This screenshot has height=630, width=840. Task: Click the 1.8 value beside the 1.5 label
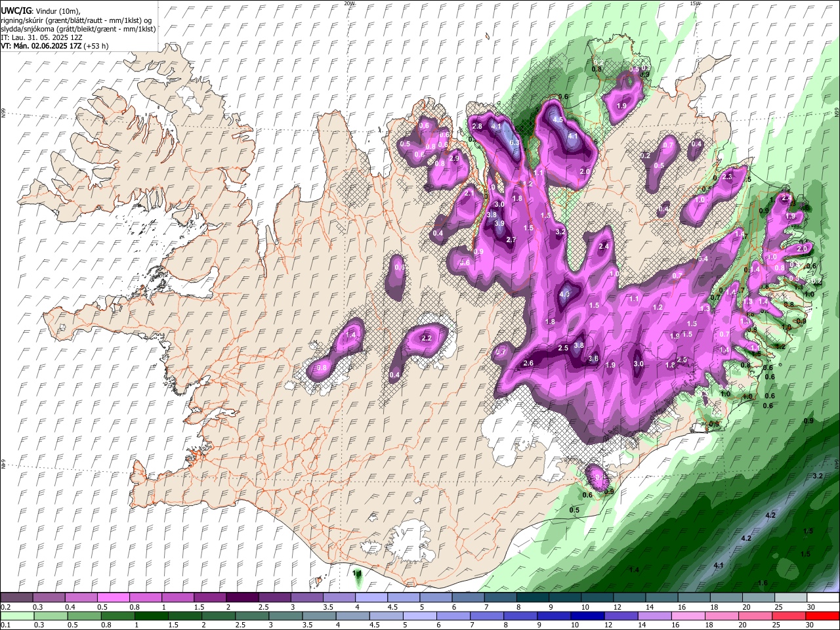[x=517, y=199]
